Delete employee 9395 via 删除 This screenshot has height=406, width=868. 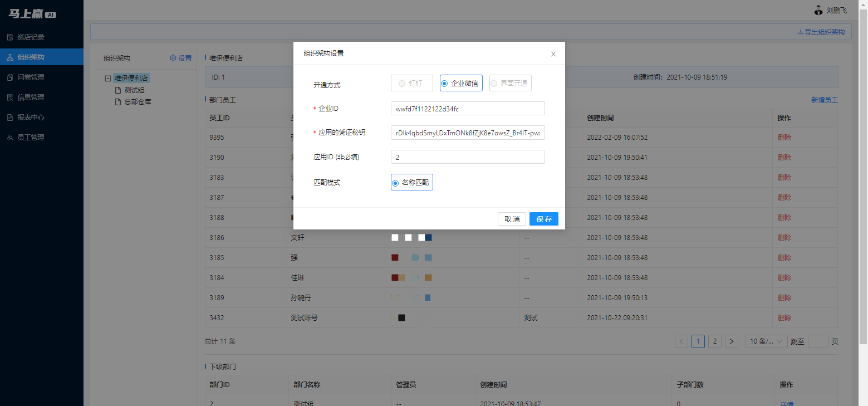(x=784, y=138)
